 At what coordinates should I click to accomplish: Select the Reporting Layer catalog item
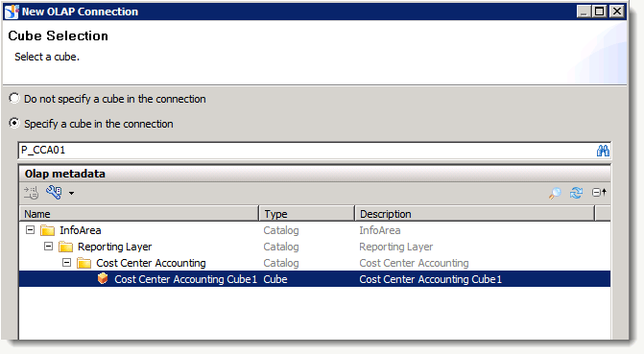click(x=114, y=247)
